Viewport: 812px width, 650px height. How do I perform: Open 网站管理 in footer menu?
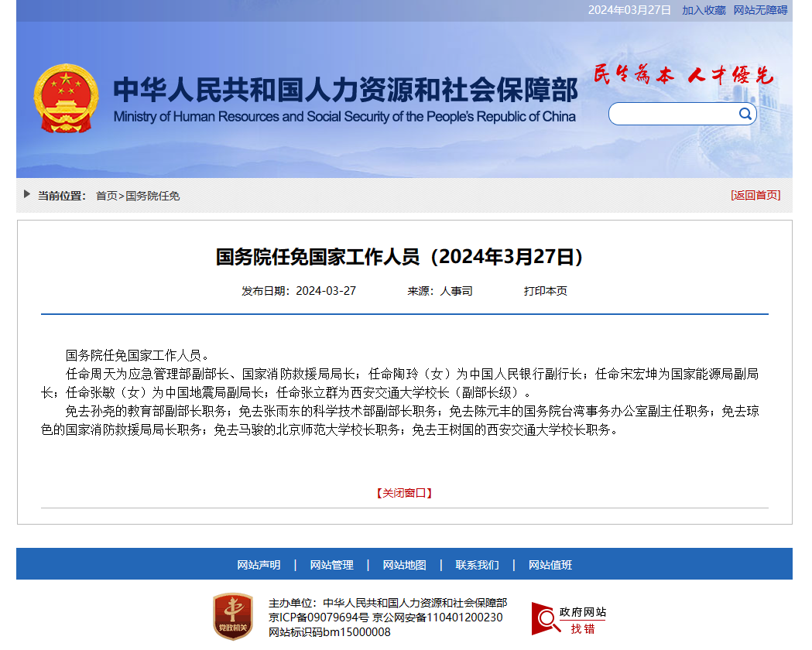(331, 565)
